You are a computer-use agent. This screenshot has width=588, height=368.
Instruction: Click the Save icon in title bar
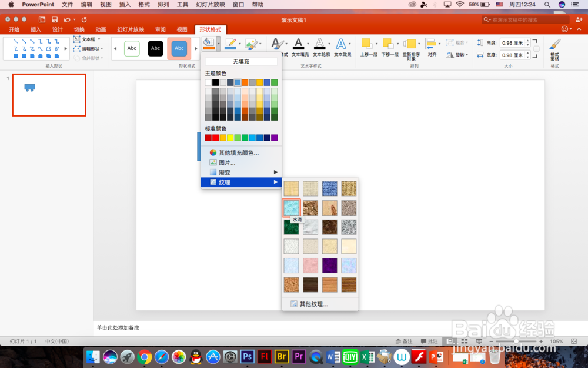(55, 19)
